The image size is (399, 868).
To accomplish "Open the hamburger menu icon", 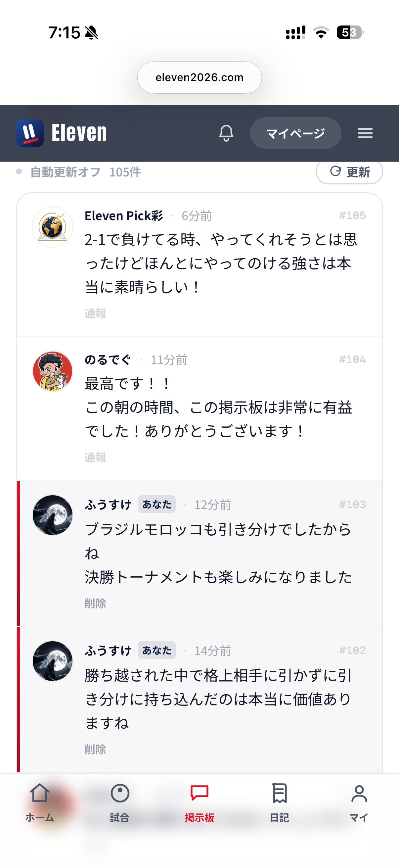I will pyautogui.click(x=365, y=133).
